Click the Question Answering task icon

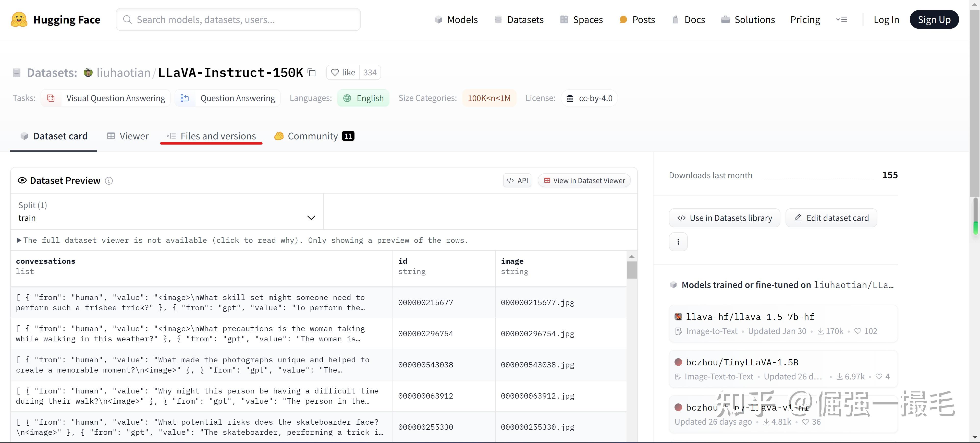pos(185,98)
